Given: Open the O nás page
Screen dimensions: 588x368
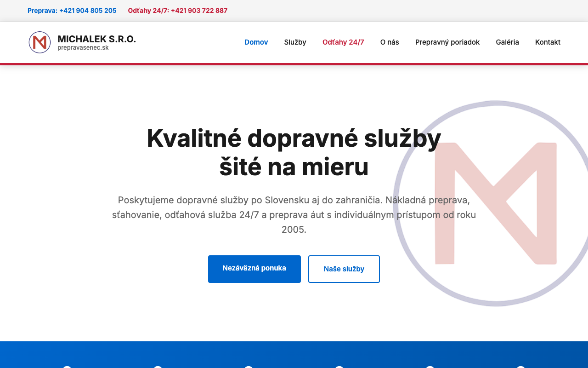Looking at the screenshot, I should (x=389, y=42).
